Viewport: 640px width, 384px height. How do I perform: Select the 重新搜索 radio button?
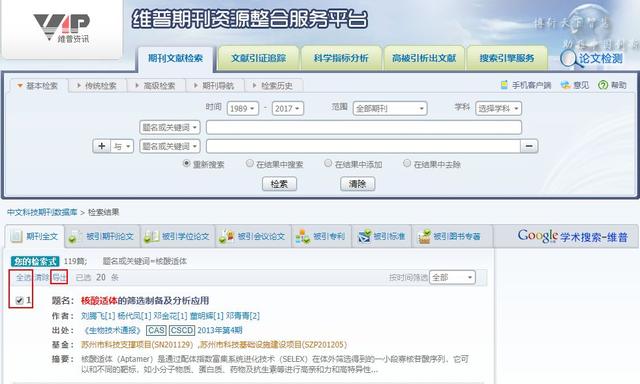click(187, 163)
